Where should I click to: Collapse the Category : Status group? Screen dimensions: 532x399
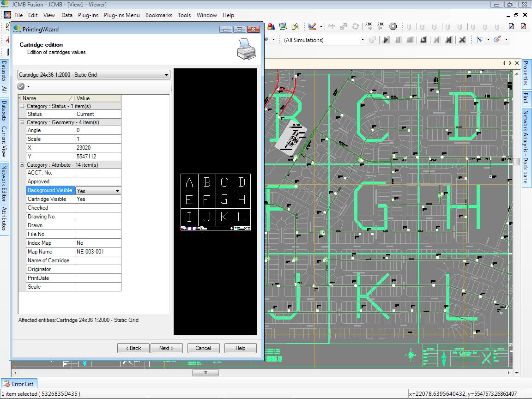[x=22, y=106]
